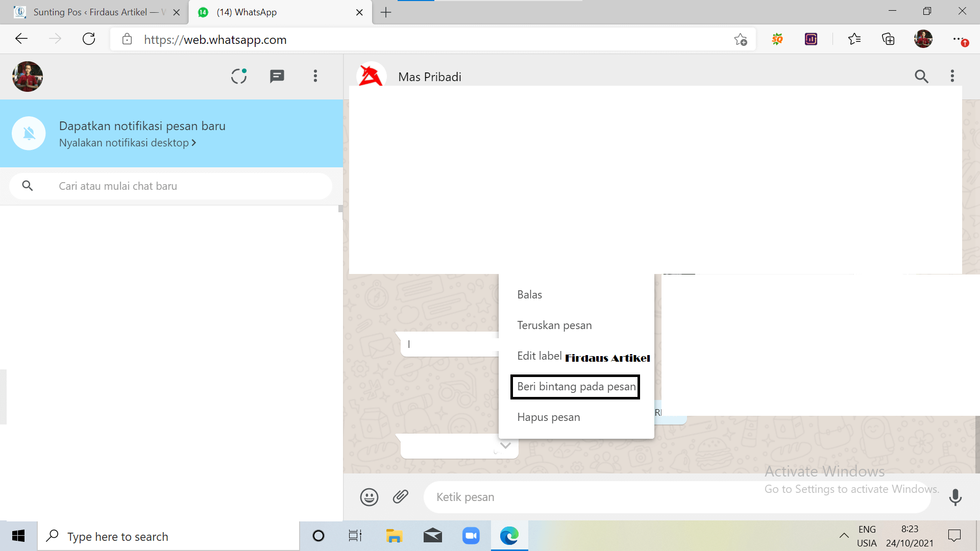Image resolution: width=980 pixels, height=551 pixels.
Task: Open Zoom from the taskbar
Action: click(x=471, y=536)
